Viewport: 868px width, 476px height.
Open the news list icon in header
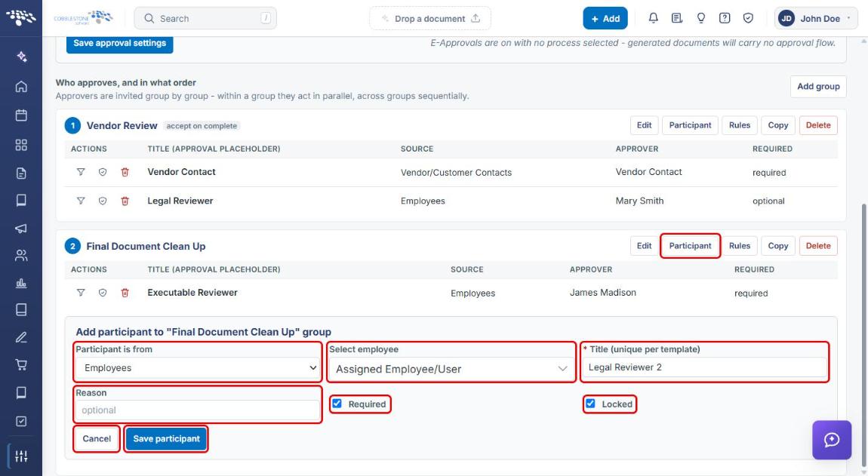coord(676,18)
